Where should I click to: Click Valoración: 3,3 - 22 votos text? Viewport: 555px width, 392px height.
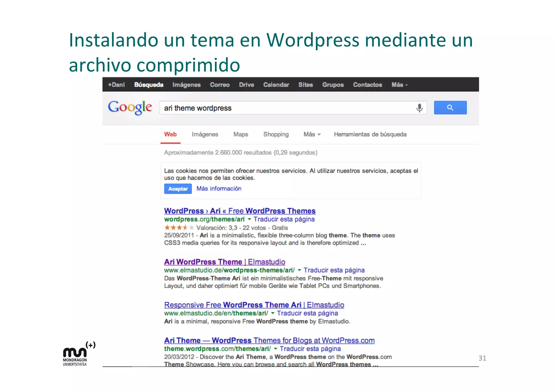coord(231,228)
